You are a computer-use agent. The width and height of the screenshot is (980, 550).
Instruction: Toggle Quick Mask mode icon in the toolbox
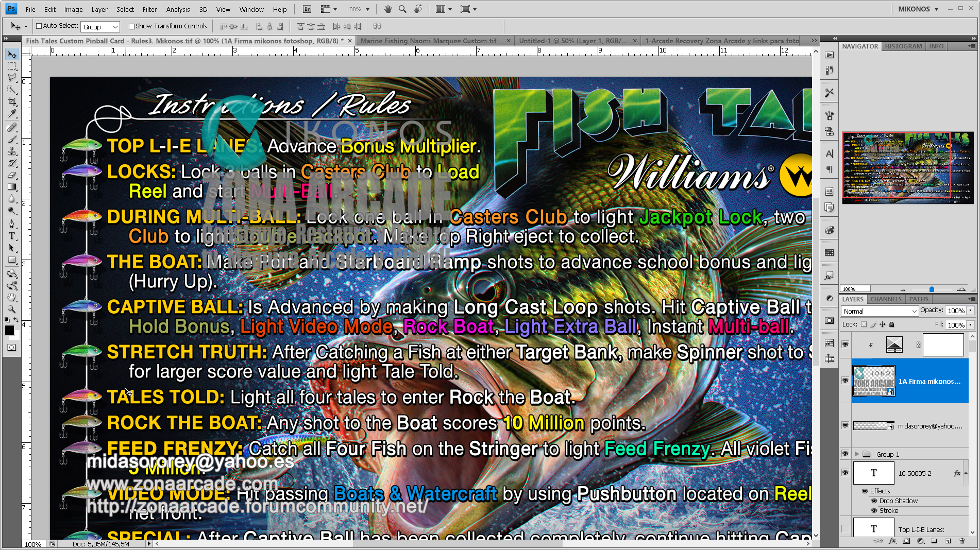[x=11, y=348]
